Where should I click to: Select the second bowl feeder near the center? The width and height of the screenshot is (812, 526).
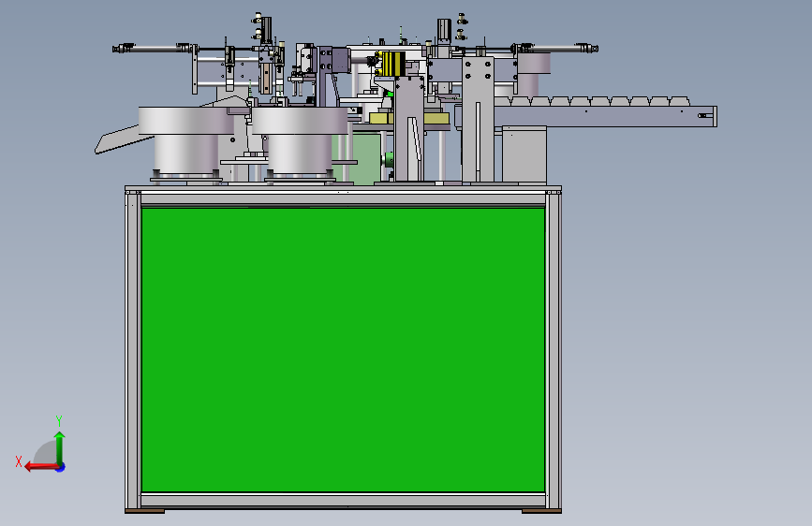(300, 142)
